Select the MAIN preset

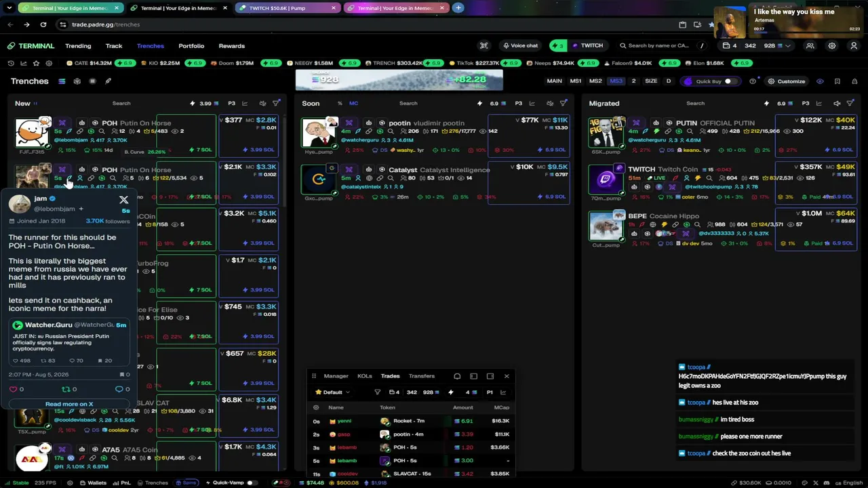point(554,81)
